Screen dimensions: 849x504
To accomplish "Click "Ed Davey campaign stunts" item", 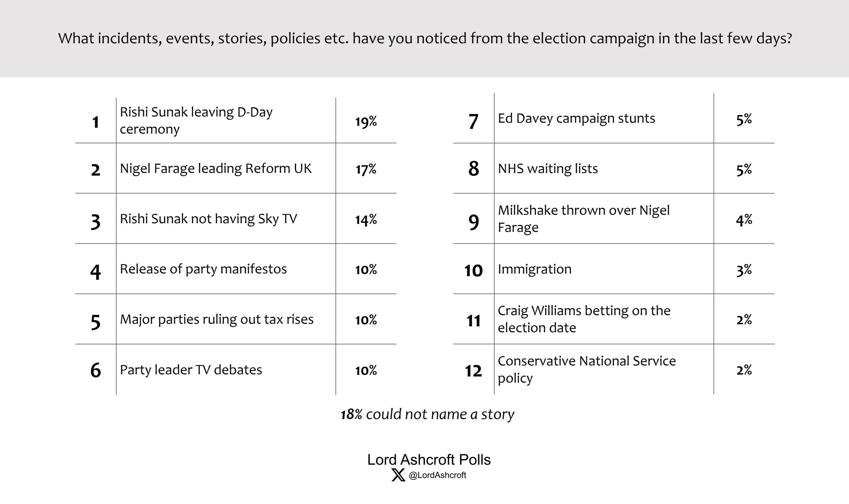I will coord(576,118).
